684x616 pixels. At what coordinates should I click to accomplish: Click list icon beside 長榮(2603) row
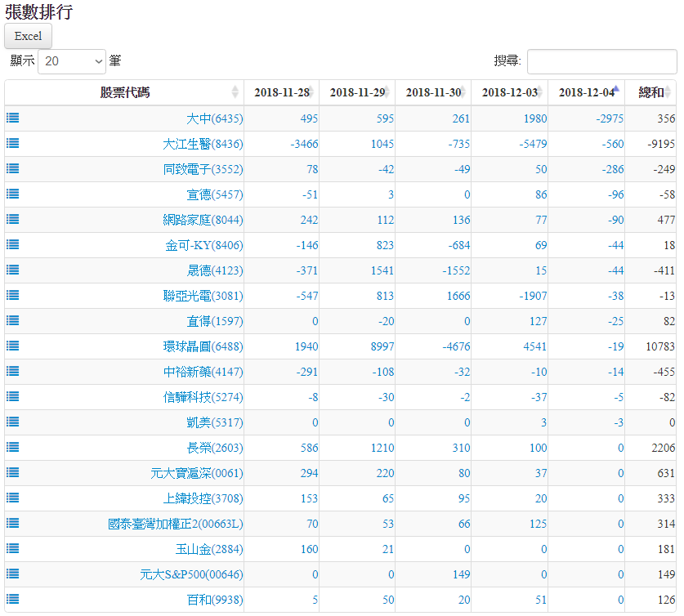pyautogui.click(x=13, y=447)
